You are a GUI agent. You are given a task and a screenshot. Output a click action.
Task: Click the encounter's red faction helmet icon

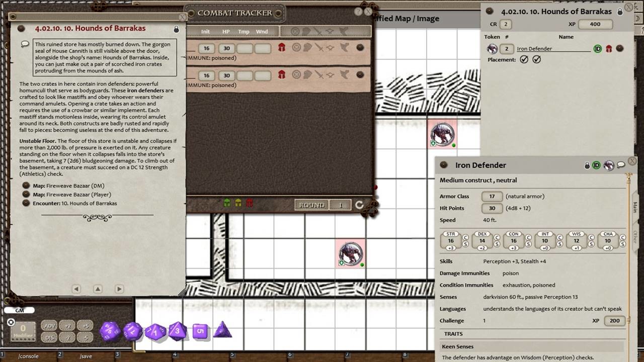[x=609, y=49]
